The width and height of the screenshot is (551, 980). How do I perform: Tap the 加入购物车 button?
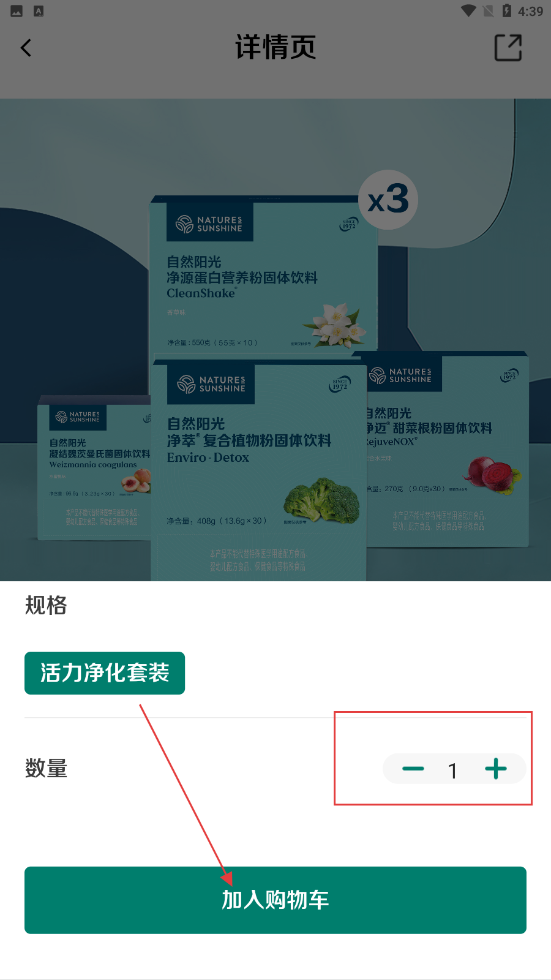click(x=275, y=900)
